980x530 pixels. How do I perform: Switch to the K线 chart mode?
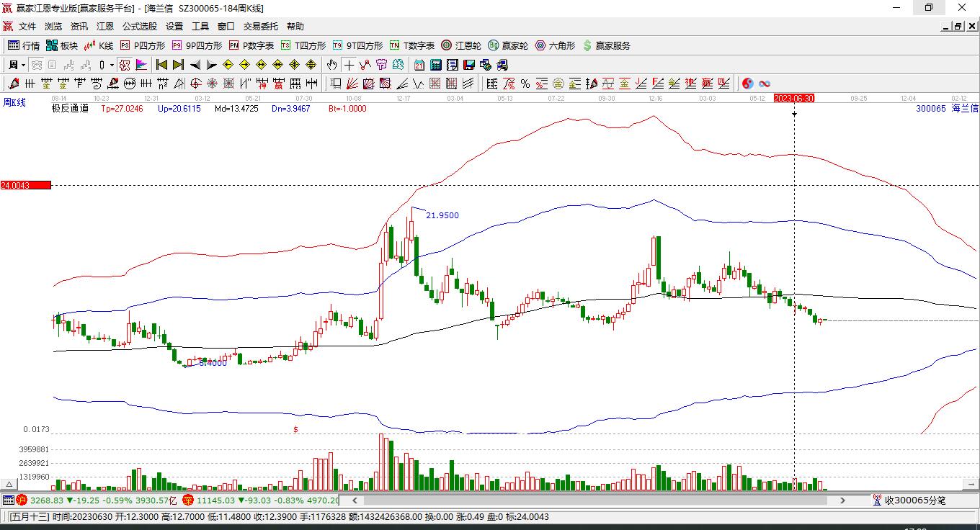coord(99,45)
